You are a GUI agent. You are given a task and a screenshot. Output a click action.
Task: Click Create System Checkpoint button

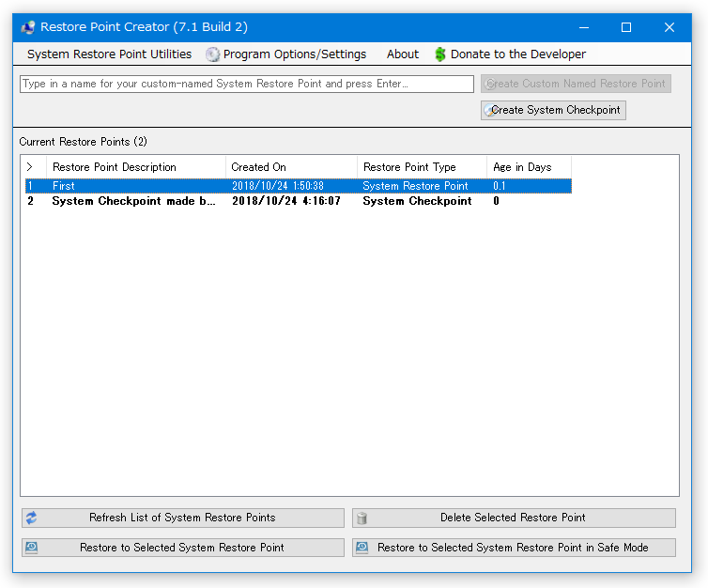(553, 110)
